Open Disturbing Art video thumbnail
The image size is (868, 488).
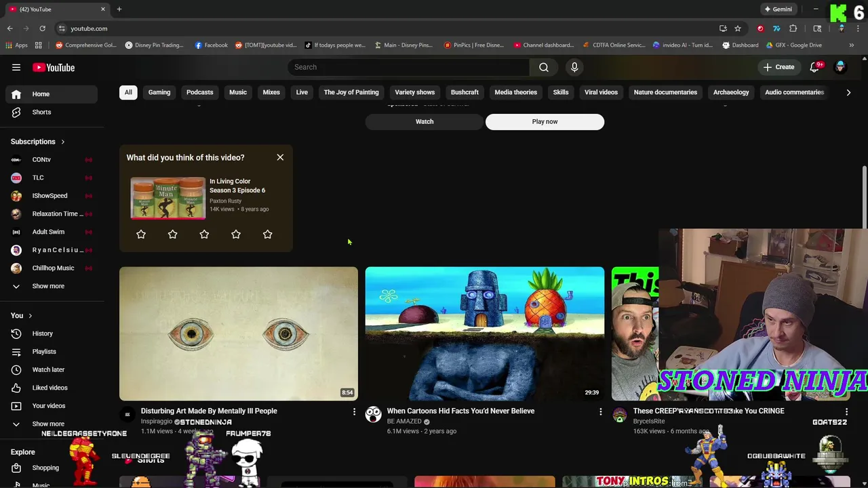(x=239, y=333)
